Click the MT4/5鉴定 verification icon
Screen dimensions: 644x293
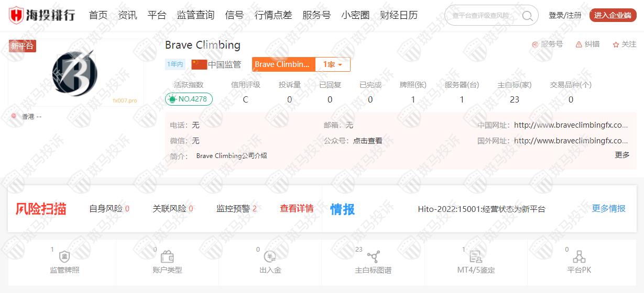[x=475, y=257]
